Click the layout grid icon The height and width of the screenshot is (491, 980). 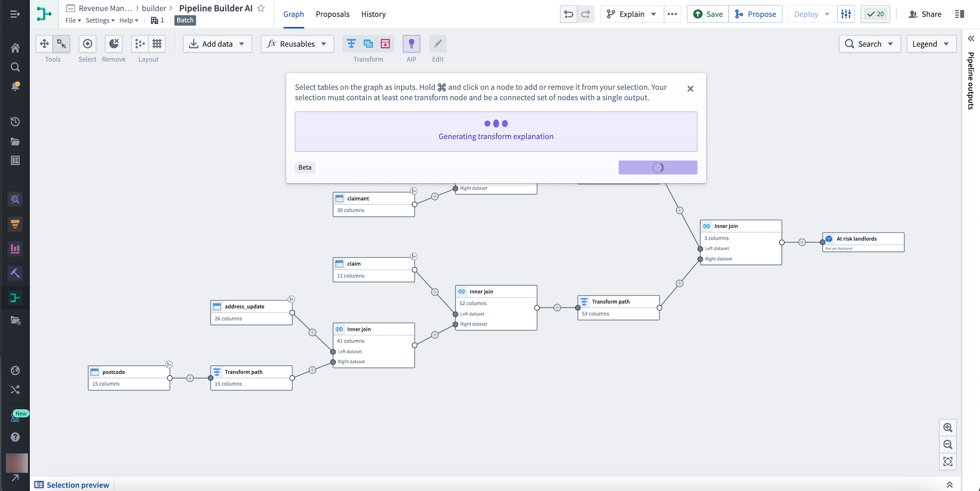156,43
